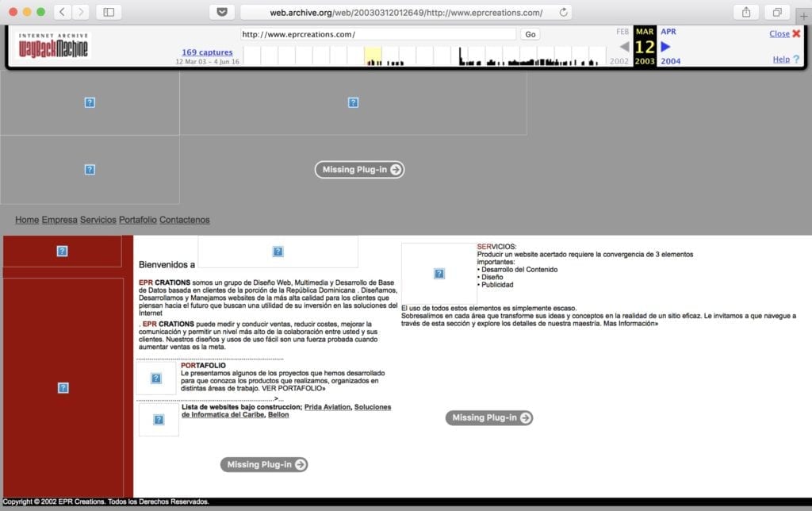Click the Go button in Wayback toolbar
This screenshot has height=511, width=812.
tap(530, 34)
